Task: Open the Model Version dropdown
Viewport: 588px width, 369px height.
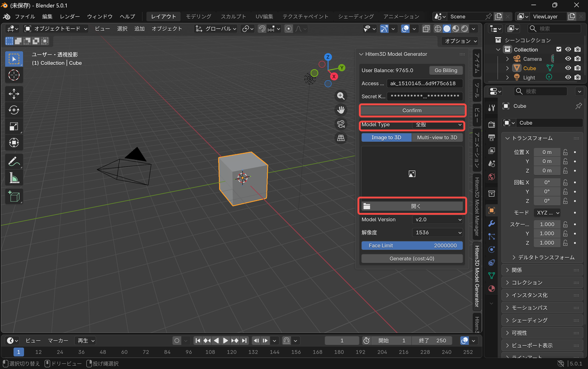Action: coord(437,220)
